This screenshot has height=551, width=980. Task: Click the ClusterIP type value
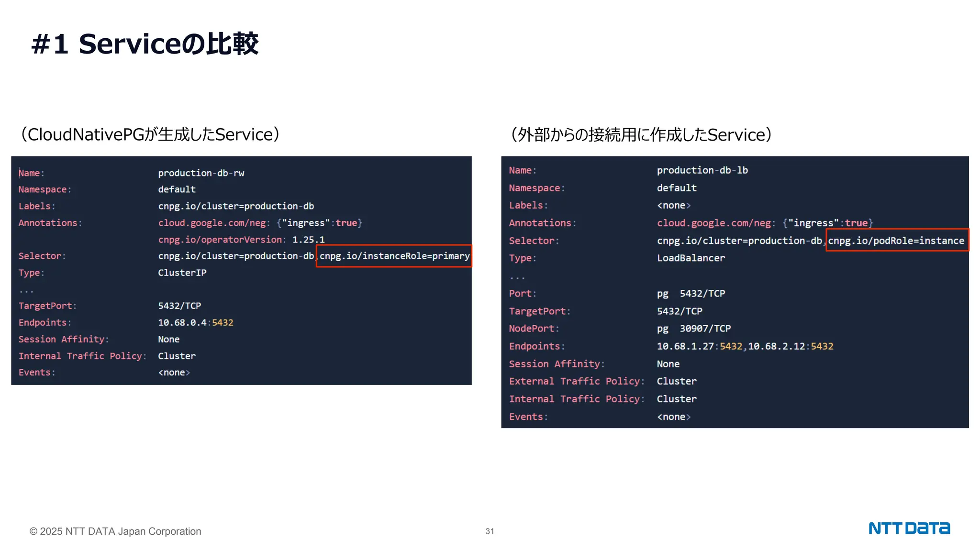[182, 273]
